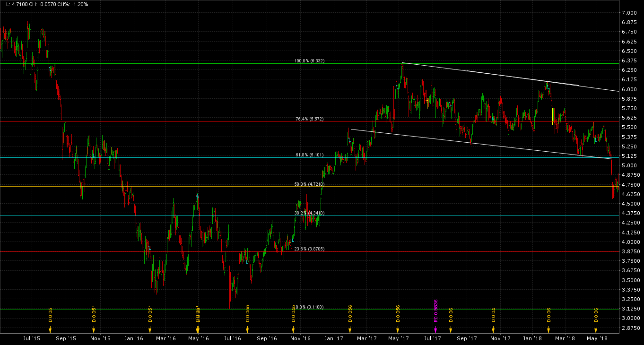Screen dimensions: 644x345
Task: Click the "Sep '16" date axis label
Action: point(267,338)
